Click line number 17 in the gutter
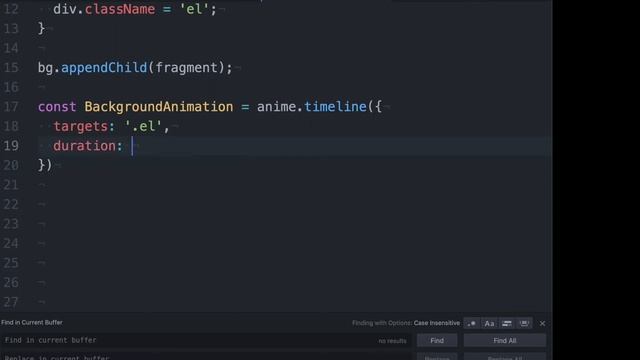The width and height of the screenshot is (640, 360). pyautogui.click(x=11, y=107)
